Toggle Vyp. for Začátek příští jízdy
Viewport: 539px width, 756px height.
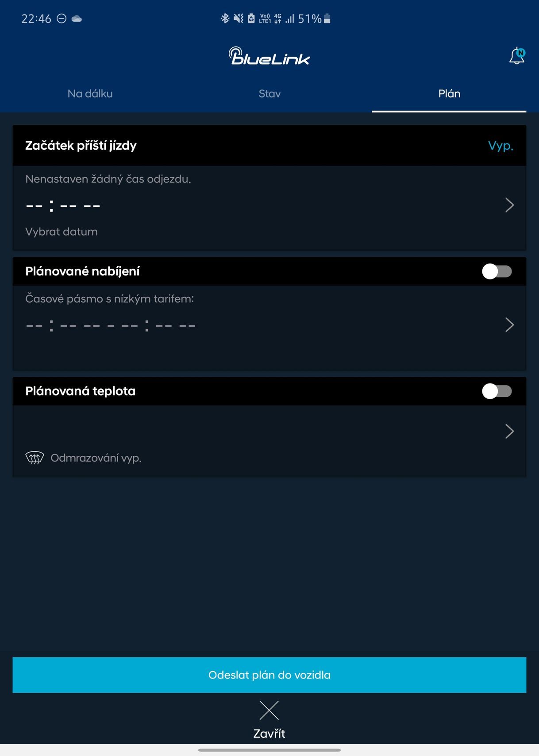click(500, 146)
